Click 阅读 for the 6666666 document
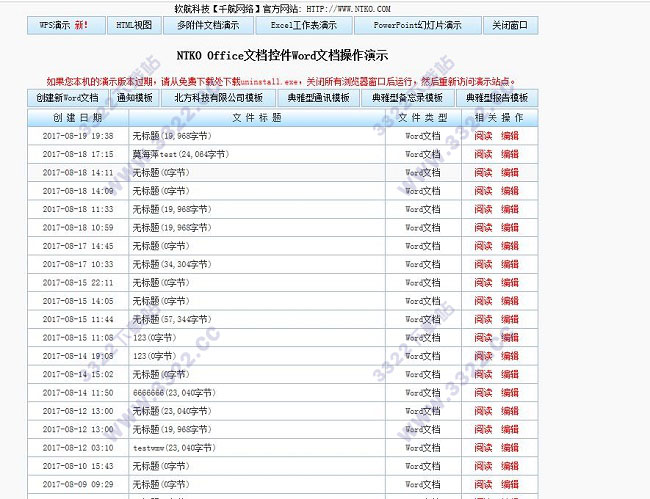This screenshot has width=650, height=499. (x=483, y=392)
